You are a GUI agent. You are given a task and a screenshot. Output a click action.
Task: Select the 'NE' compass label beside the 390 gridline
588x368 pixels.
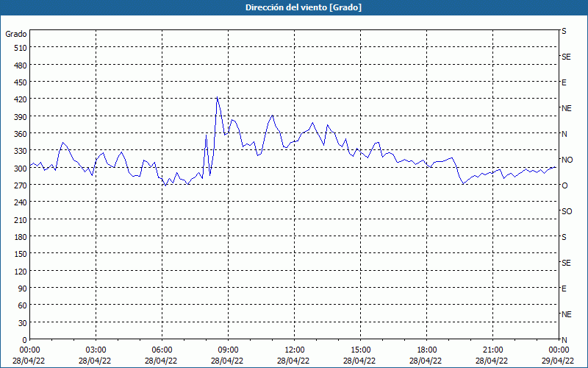point(566,108)
